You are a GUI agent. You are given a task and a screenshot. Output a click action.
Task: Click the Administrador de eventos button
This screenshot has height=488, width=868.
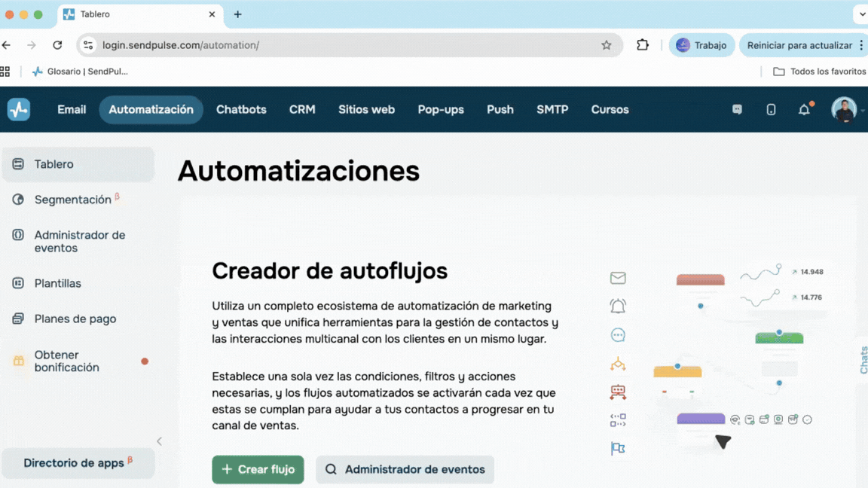coord(405,469)
